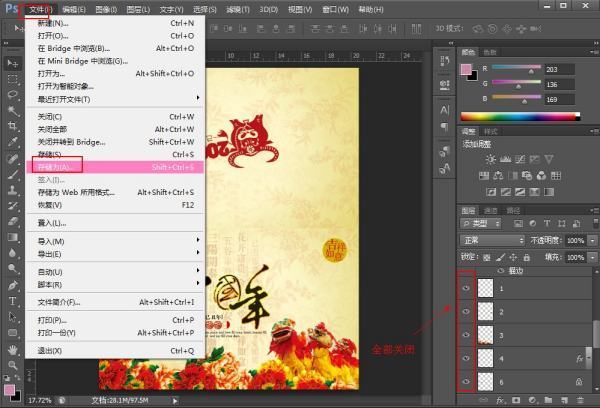Hide layer 1 using its eye icon
This screenshot has height=408, width=600.
(466, 288)
